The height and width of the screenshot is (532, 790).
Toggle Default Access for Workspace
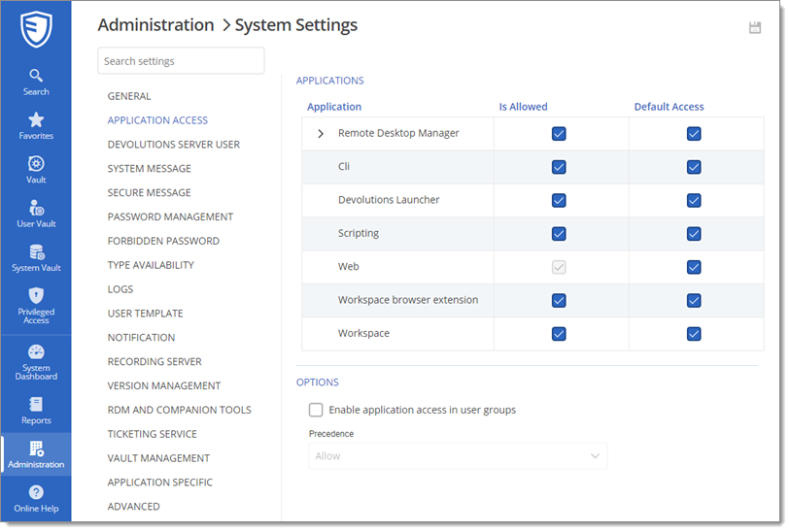(694, 334)
